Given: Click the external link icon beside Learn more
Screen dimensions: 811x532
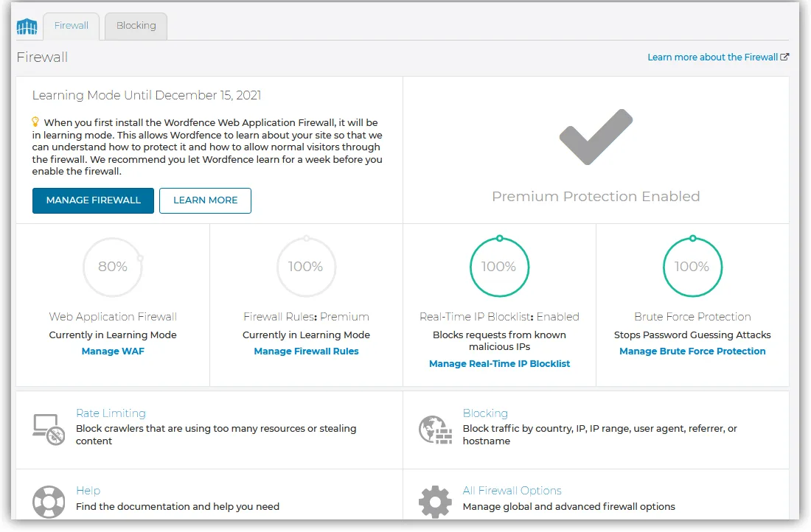Looking at the screenshot, I should click(x=784, y=57).
